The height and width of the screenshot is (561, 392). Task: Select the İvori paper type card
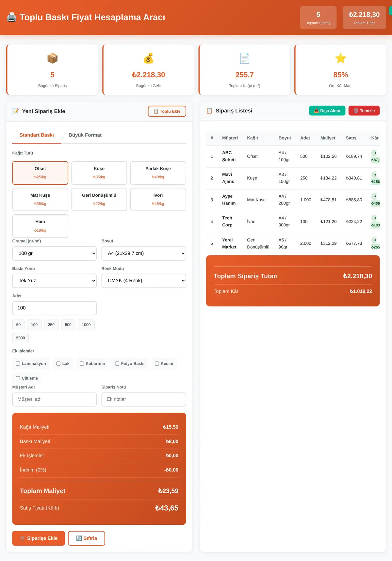pos(158,199)
